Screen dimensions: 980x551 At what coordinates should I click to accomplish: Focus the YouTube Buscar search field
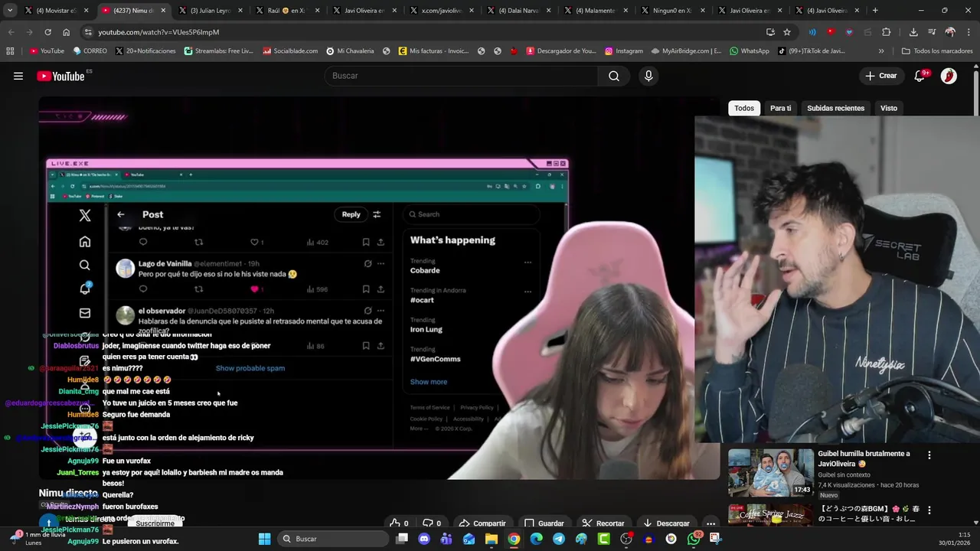tap(462, 76)
